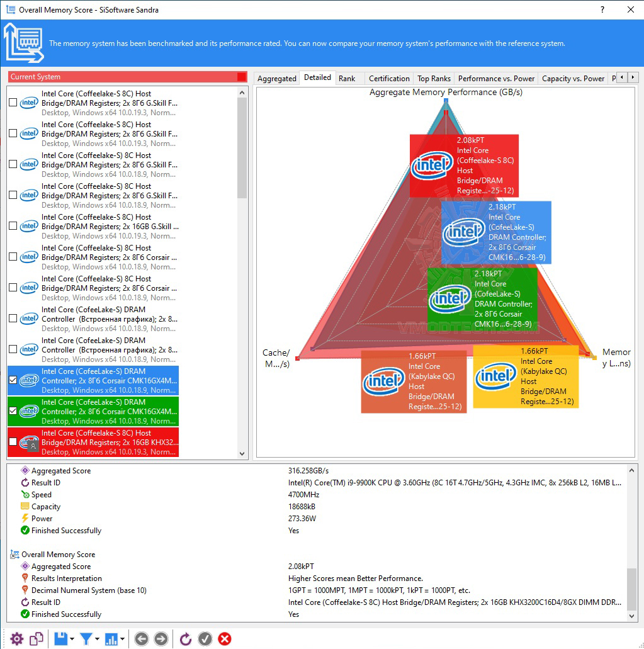Open the chart icon dropdown arrow
The image size is (644, 649).
(123, 639)
